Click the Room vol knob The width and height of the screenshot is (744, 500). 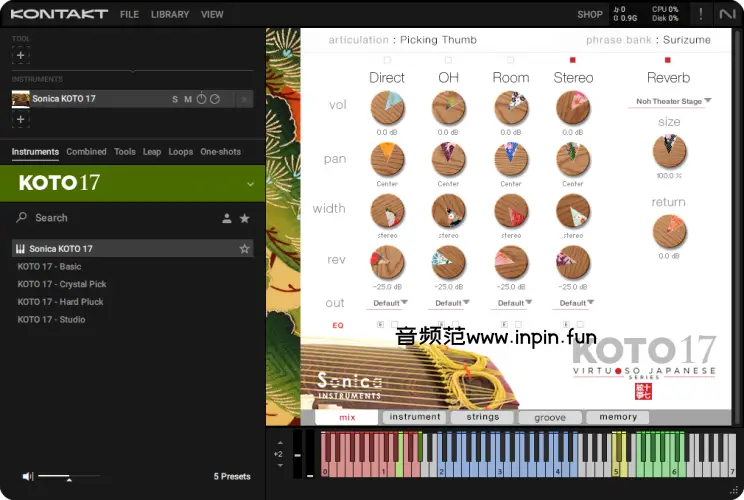511,108
